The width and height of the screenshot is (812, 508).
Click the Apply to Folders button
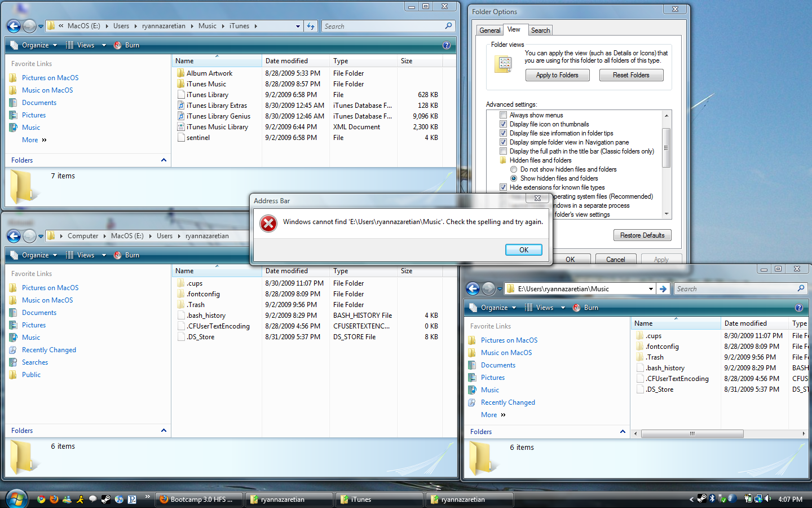point(557,75)
